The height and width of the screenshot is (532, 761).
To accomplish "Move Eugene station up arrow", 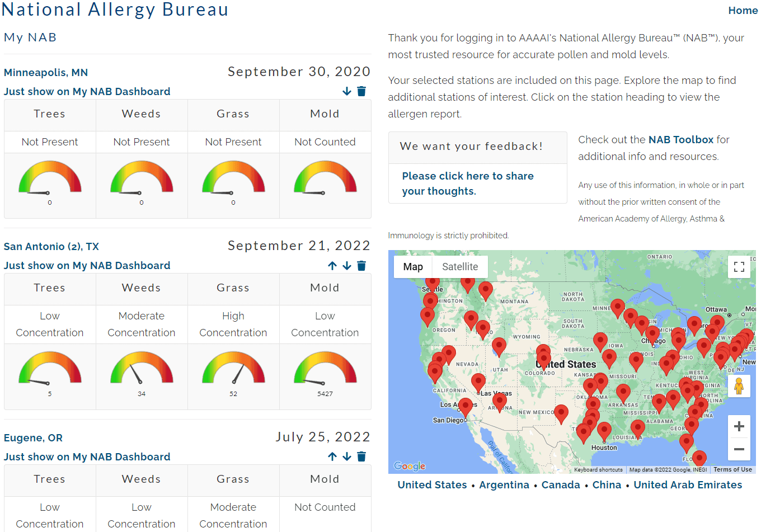I will (332, 456).
